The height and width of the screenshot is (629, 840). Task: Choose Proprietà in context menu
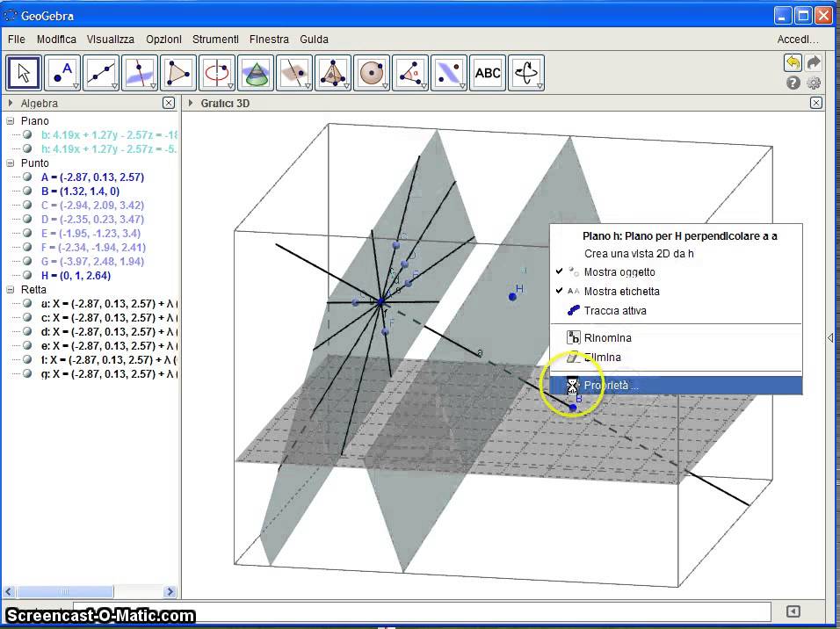pyautogui.click(x=676, y=386)
